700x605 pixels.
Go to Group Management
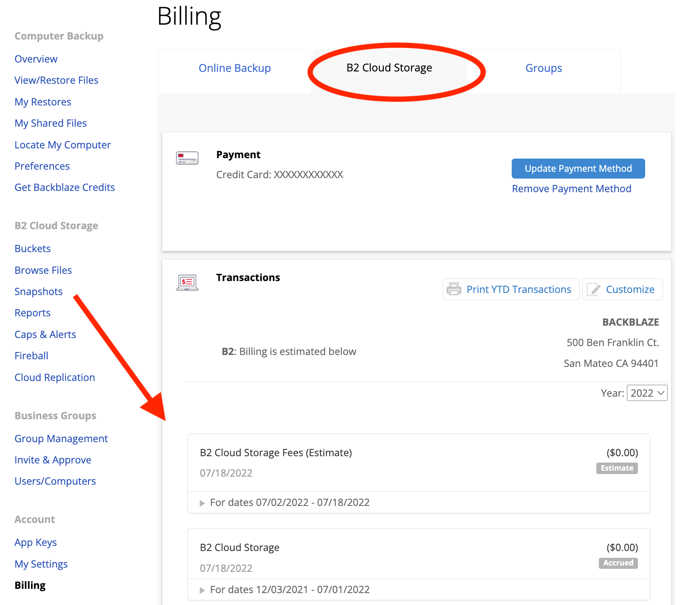click(61, 439)
